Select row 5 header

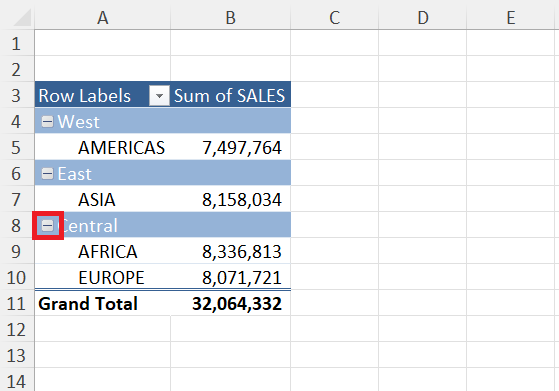[16, 148]
